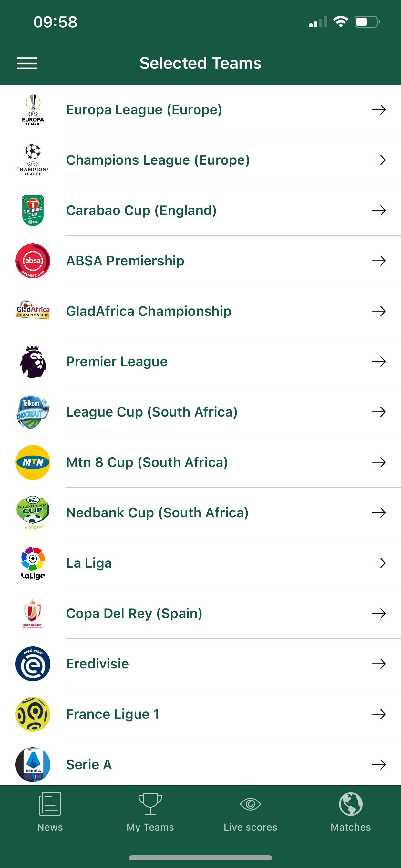
Task: Select France Ligue 1 text
Action: coord(113,714)
